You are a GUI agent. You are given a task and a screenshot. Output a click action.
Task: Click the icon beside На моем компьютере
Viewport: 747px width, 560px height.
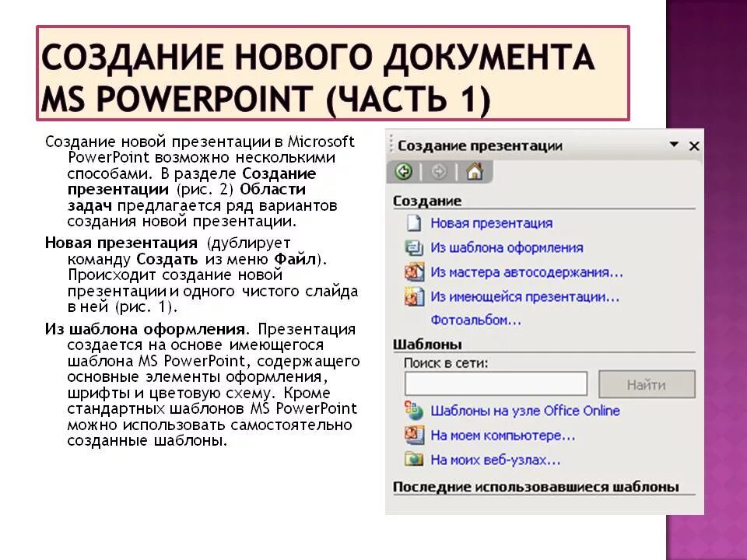click(x=413, y=436)
